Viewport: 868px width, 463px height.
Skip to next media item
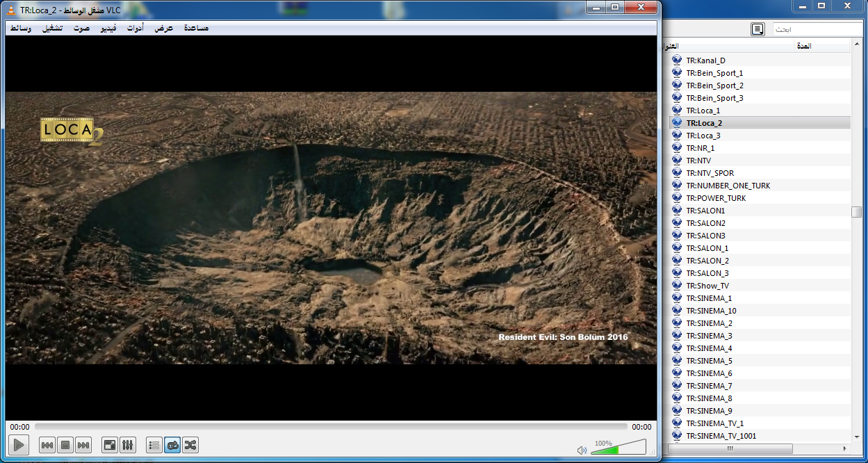coord(83,445)
